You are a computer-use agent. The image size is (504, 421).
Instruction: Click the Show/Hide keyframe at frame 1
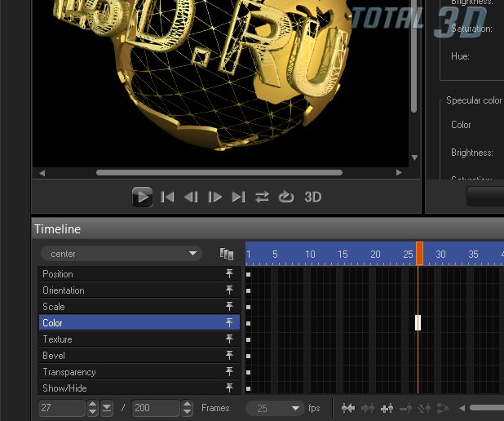(248, 389)
